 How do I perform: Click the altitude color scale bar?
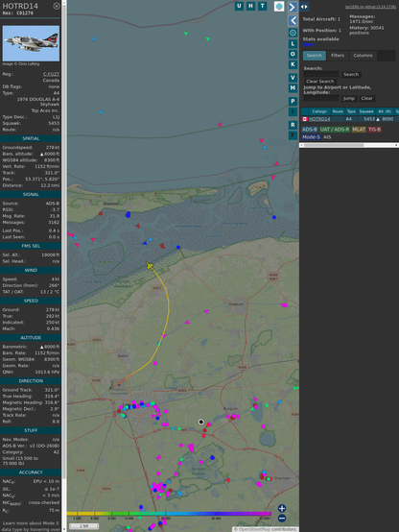[x=169, y=514]
